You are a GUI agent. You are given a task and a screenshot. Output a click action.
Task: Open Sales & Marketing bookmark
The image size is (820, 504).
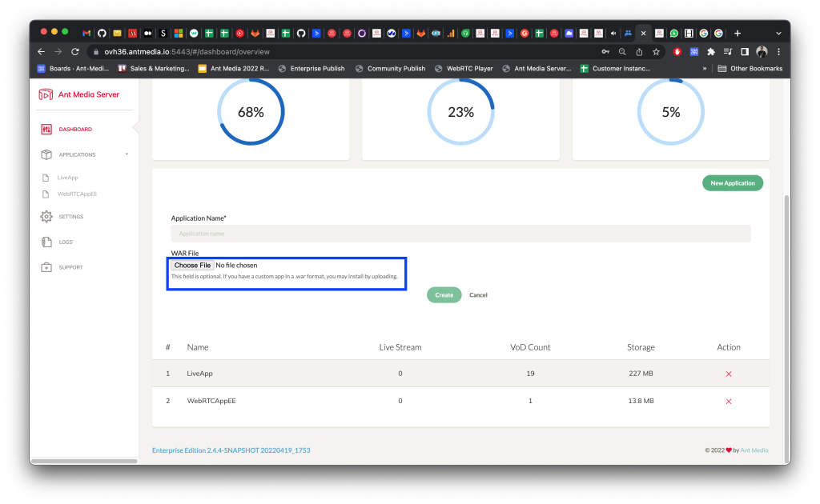click(154, 69)
